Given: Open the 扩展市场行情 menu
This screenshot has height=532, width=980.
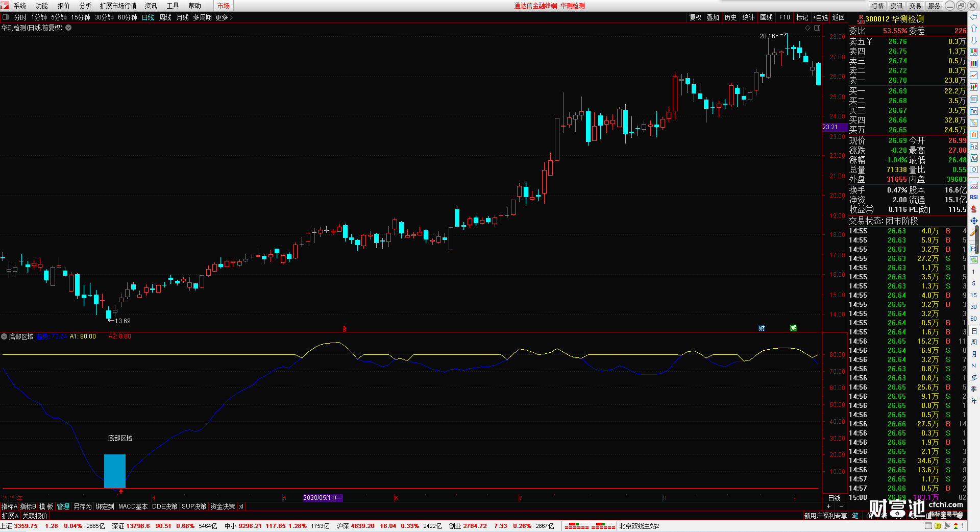Looking at the screenshot, I should point(118,6).
